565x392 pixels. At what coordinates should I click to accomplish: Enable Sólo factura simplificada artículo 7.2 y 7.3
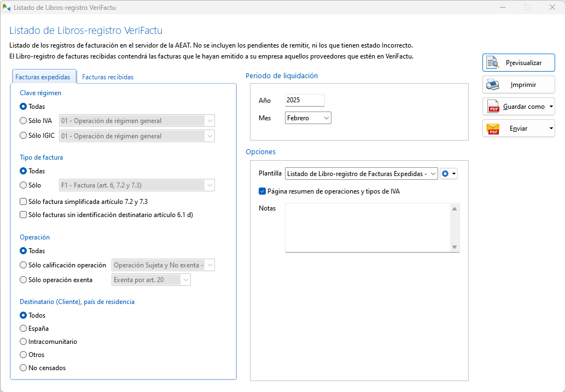23,202
